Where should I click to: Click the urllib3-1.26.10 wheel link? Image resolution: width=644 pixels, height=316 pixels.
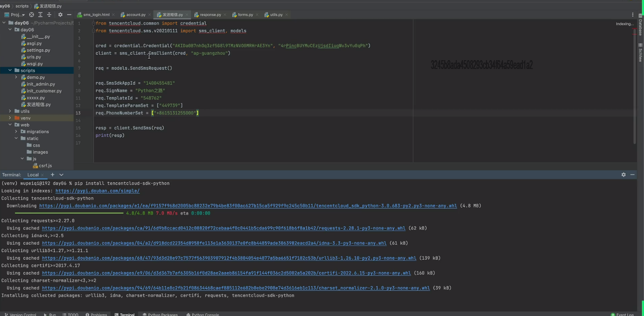coord(229,258)
